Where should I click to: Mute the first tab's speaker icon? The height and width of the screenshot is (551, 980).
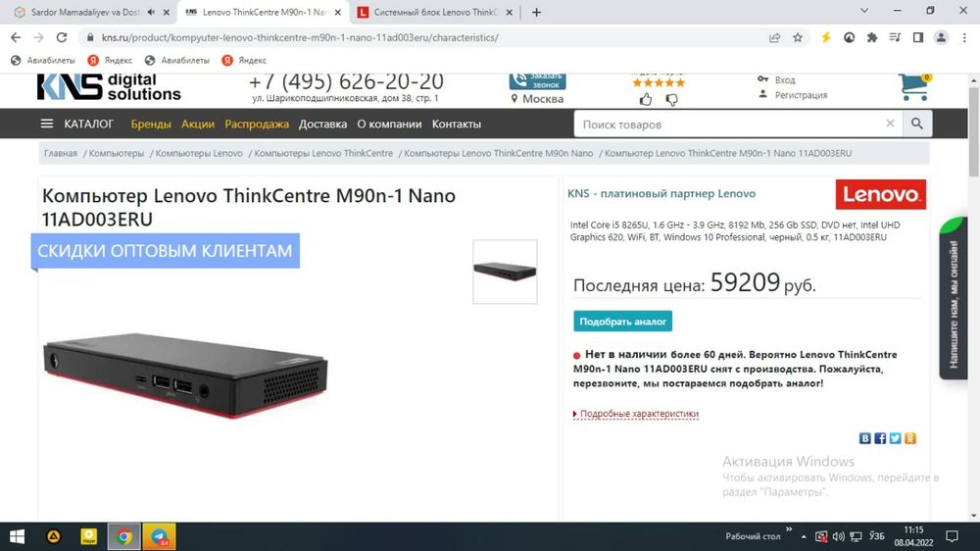151,12
